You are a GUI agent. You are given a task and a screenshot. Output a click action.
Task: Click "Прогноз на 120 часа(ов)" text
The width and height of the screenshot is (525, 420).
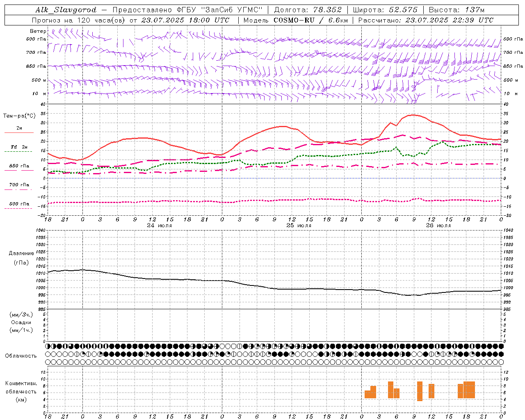[79, 20]
